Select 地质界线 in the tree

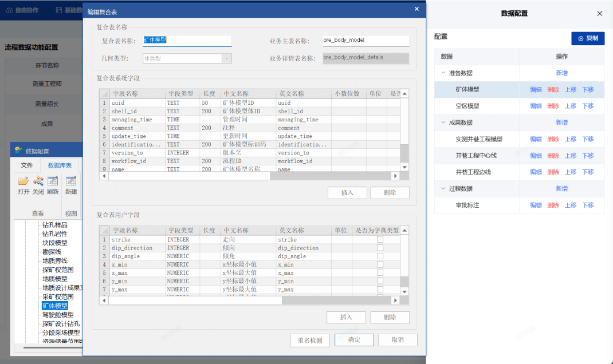click(x=55, y=260)
